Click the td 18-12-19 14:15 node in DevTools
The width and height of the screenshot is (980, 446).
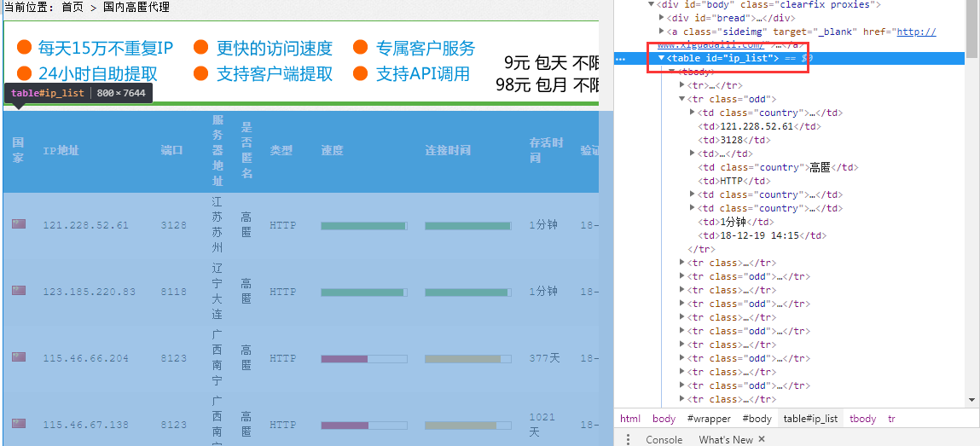point(763,235)
